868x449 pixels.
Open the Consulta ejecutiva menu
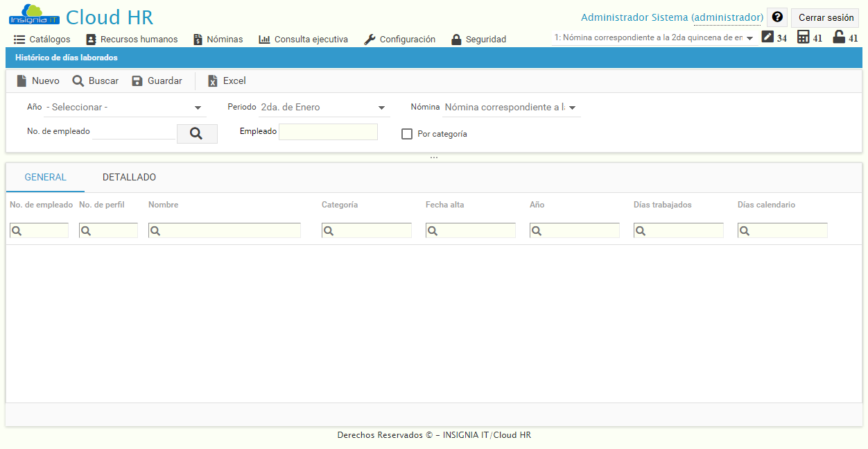(303, 40)
